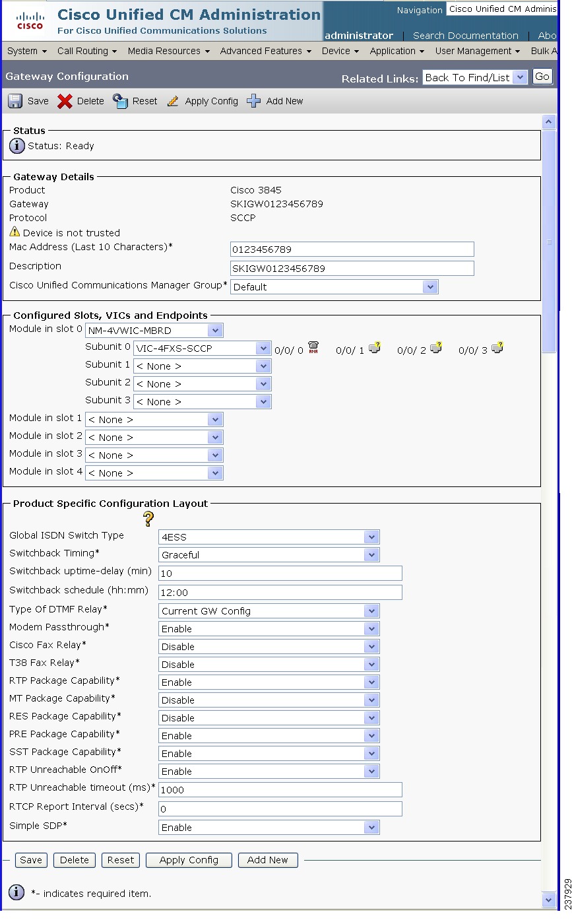Open endpoint 0/0/0 phone icon

point(313,348)
